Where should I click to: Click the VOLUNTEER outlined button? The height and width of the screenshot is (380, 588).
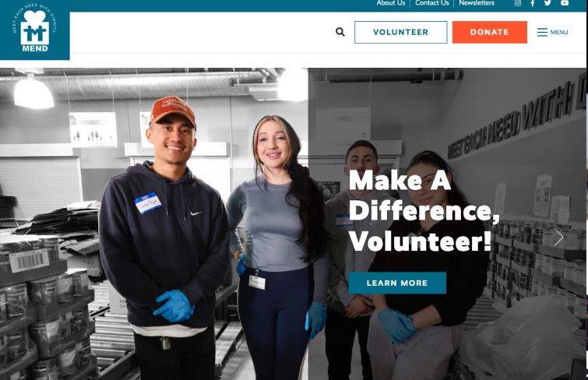(400, 32)
